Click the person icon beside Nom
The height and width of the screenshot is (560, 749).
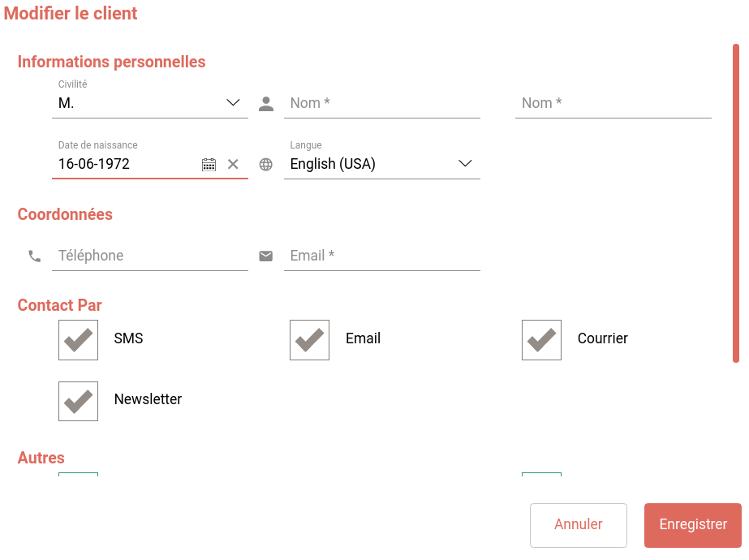(x=265, y=104)
